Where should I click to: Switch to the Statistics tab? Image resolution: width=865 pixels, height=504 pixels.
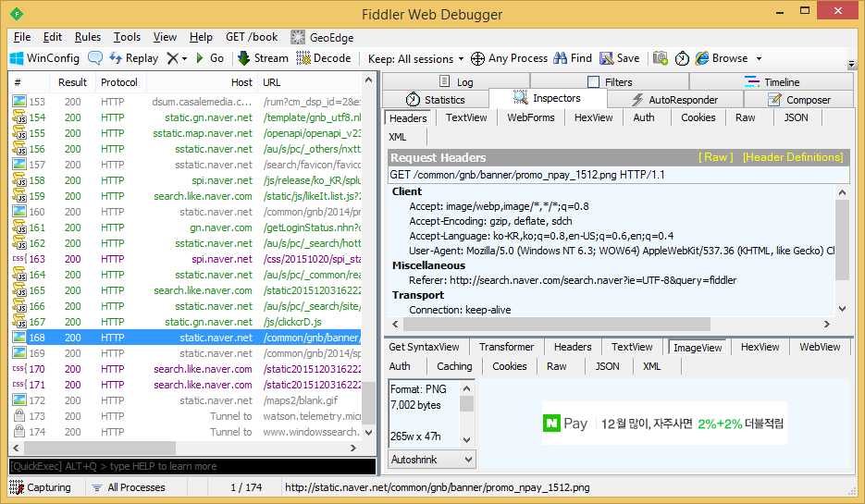[436, 100]
